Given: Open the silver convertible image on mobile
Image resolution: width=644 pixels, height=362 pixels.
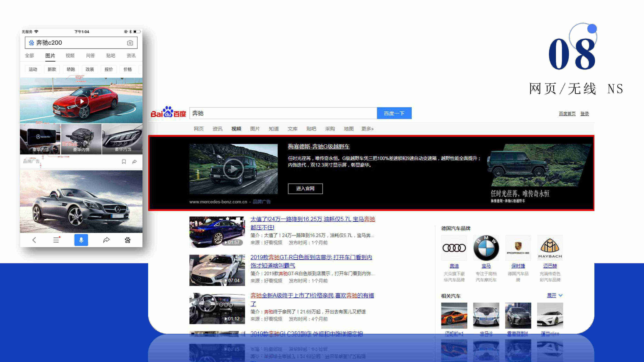Looking at the screenshot, I should coord(81,202).
